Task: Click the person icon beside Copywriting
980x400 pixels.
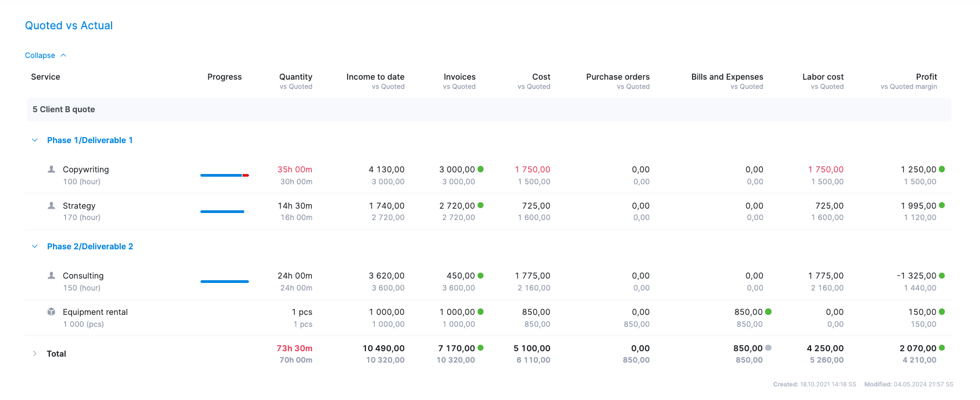Action: point(51,169)
